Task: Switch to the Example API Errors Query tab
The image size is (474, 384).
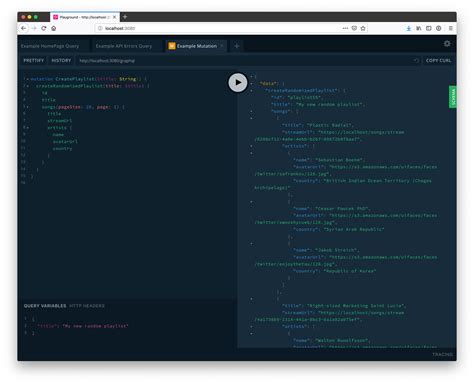Action: click(124, 46)
